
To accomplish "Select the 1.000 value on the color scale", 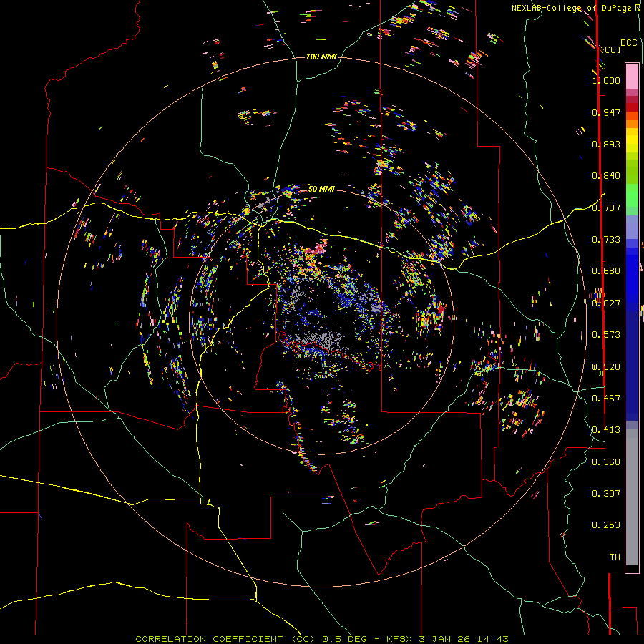I will 606,80.
